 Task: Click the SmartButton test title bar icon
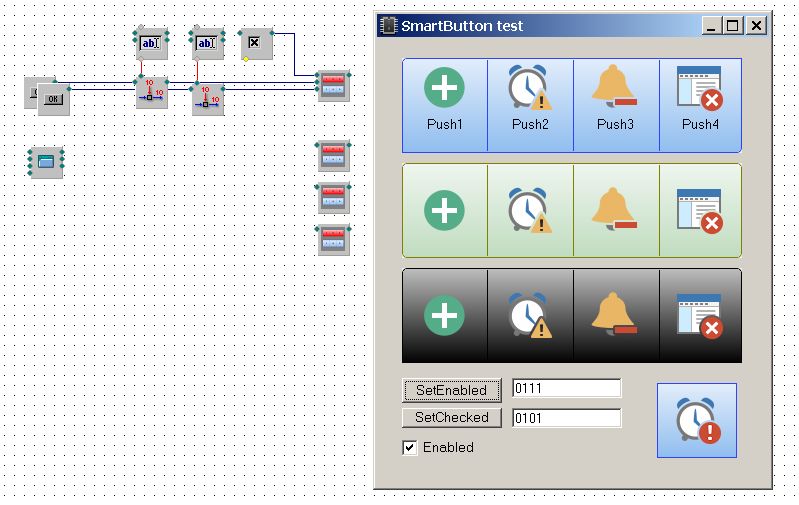[x=389, y=26]
